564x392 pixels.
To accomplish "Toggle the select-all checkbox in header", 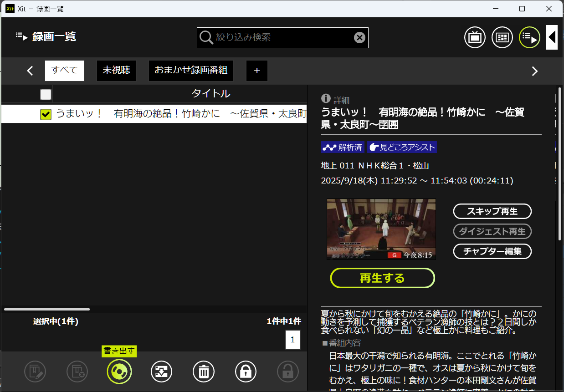I will (x=46, y=94).
